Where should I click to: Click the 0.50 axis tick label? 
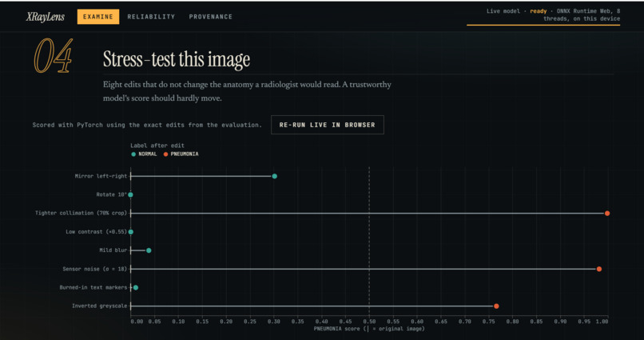[x=369, y=322]
